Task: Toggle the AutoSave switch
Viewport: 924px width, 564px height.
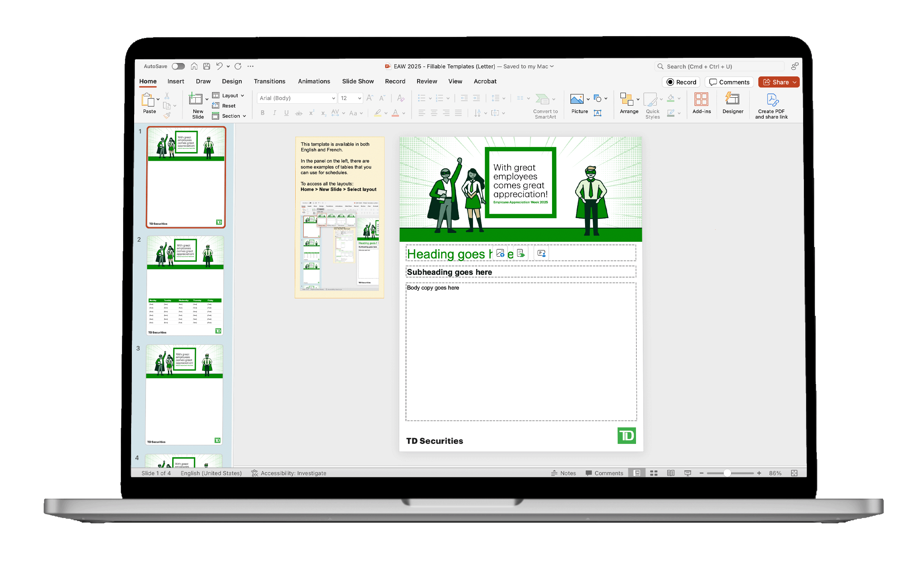Action: pyautogui.click(x=178, y=66)
